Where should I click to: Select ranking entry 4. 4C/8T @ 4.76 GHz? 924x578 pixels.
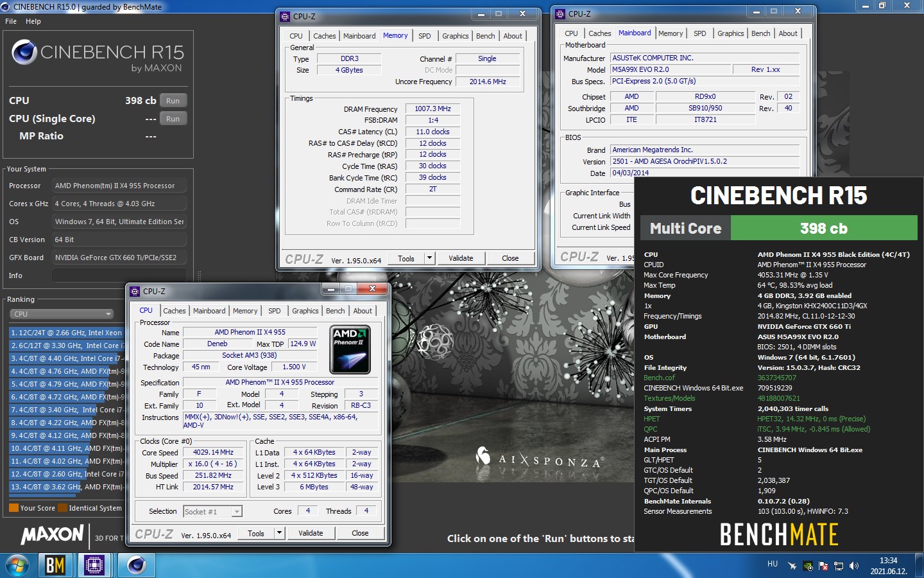66,371
